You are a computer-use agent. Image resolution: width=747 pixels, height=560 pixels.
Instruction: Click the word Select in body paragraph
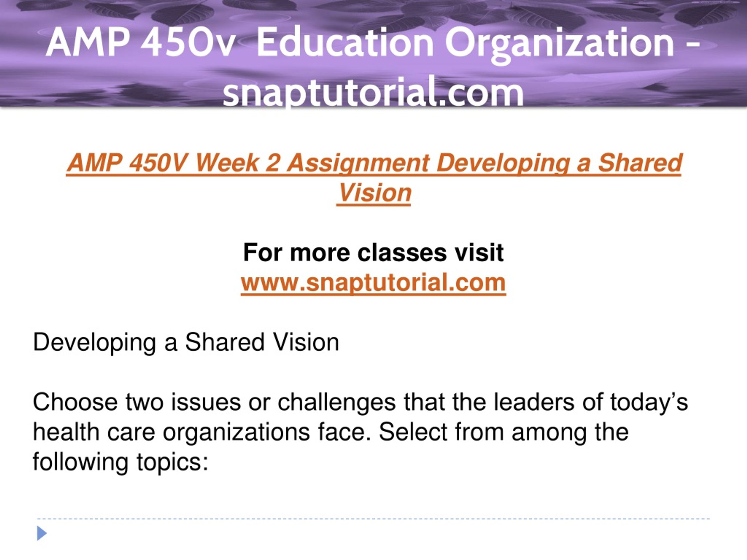tap(413, 432)
